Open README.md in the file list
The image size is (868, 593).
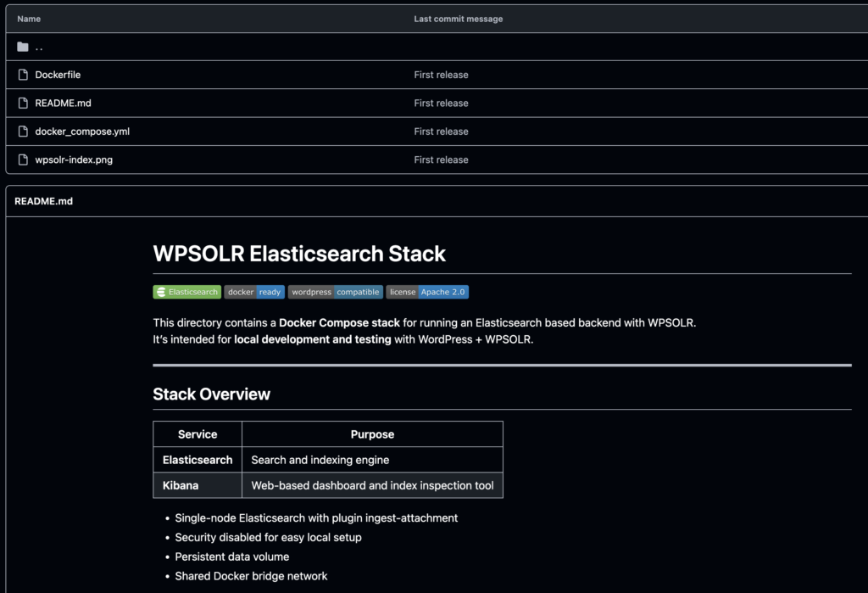[x=63, y=103]
